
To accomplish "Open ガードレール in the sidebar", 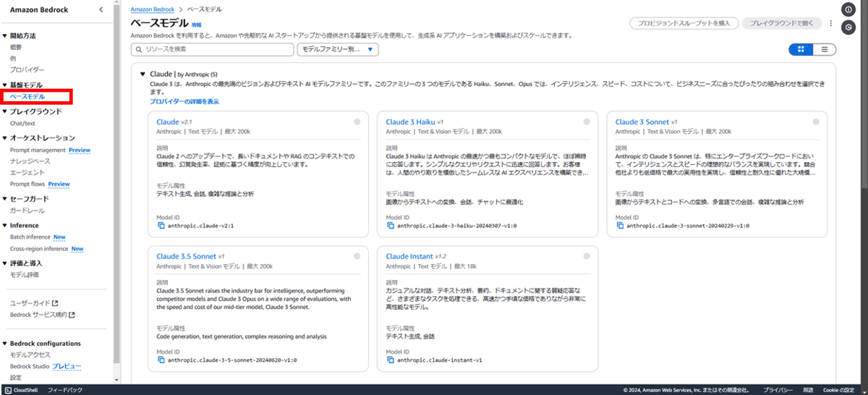I will click(x=27, y=211).
